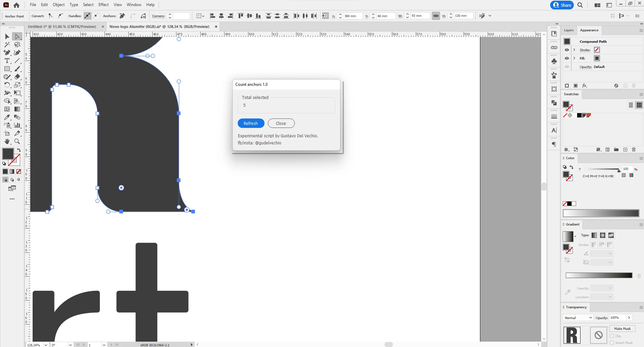Toggle visibility of the Stroke attribute
The width and height of the screenshot is (644, 347).
coord(567,50)
